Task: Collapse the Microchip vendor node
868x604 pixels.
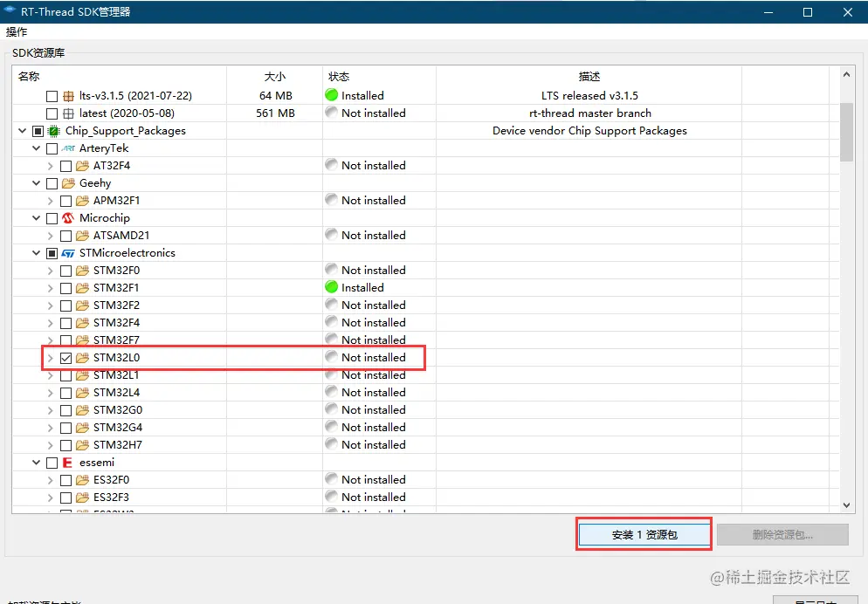Action: click(37, 218)
